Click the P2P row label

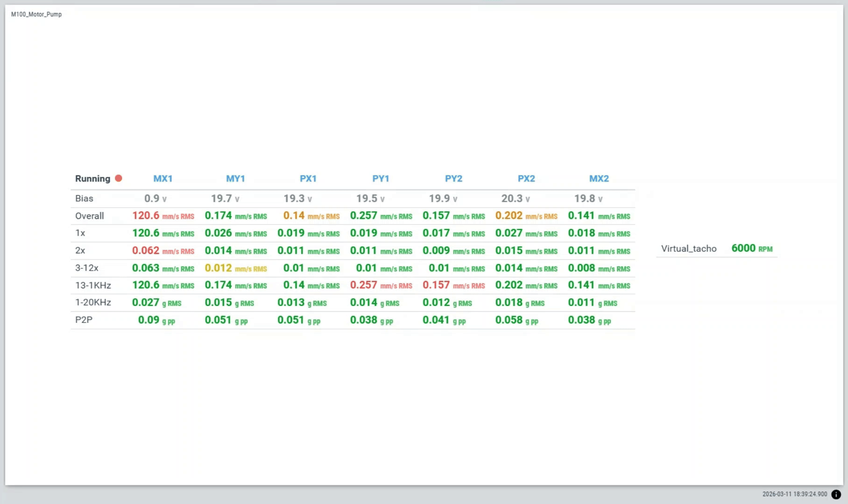pyautogui.click(x=84, y=320)
